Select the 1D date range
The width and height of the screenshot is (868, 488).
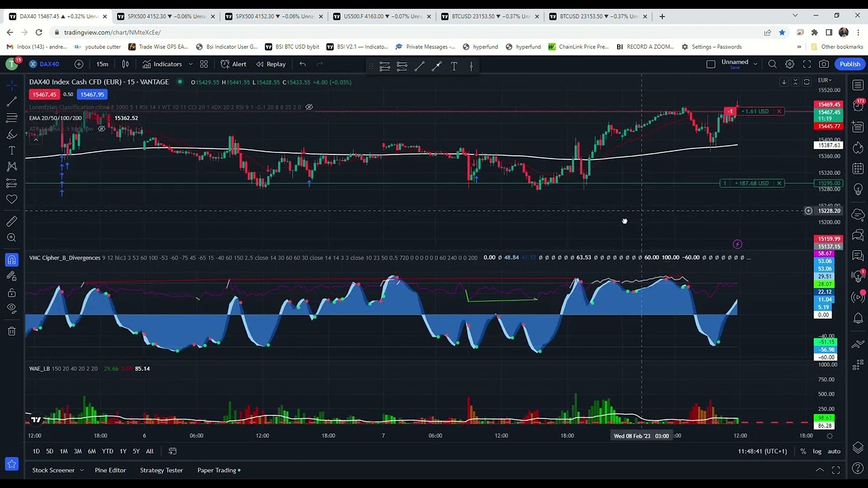click(36, 451)
